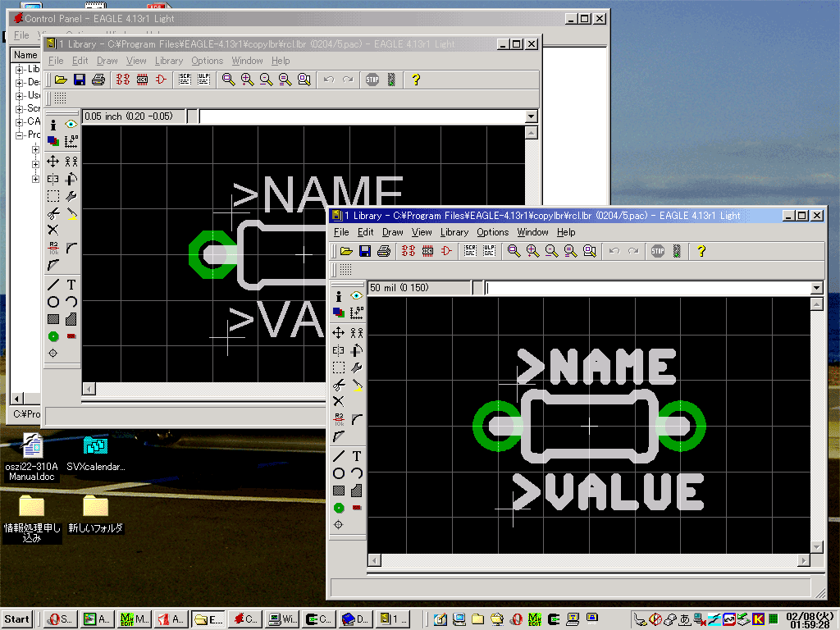Collapse the Projects tree node in Control Panel
The height and width of the screenshot is (630, 840).
point(19,135)
